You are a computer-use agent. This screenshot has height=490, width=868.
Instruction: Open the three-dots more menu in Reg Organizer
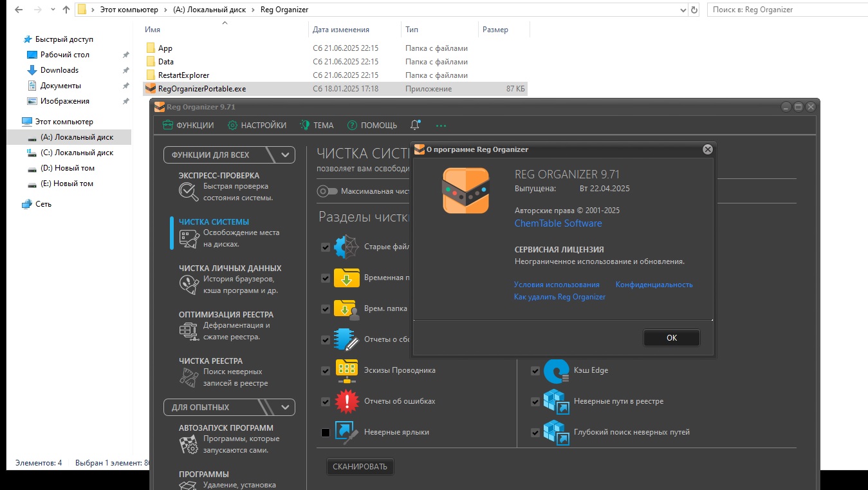(441, 126)
